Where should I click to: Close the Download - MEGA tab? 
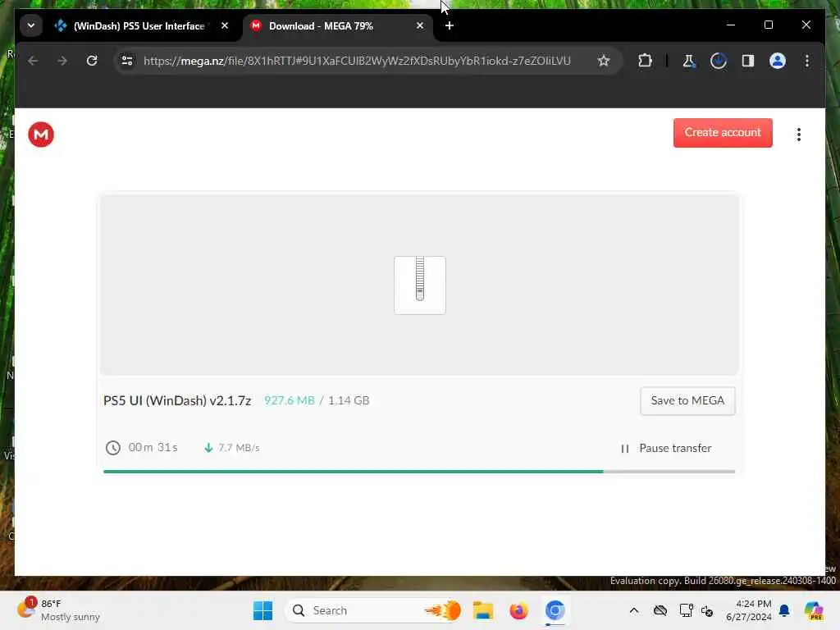pyautogui.click(x=419, y=25)
